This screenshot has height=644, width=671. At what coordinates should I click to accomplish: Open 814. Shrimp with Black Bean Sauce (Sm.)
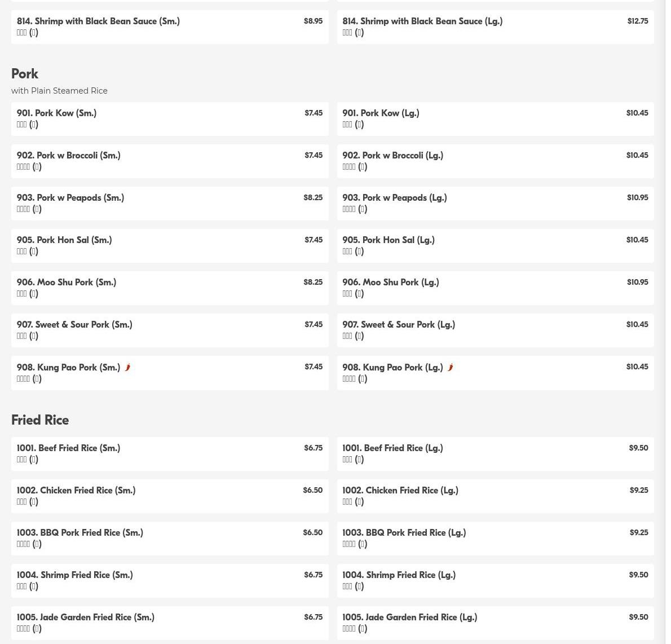pos(170,27)
